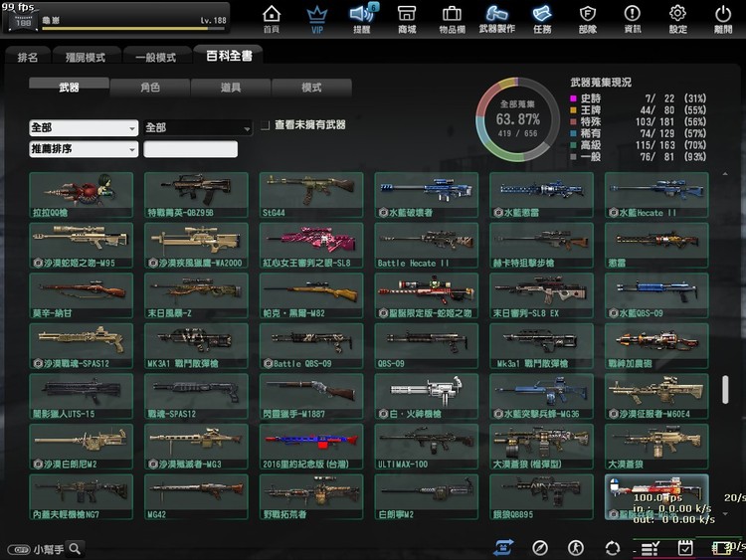Open the MG42 weapon card
Viewport: 746px width, 560px height.
click(x=197, y=497)
